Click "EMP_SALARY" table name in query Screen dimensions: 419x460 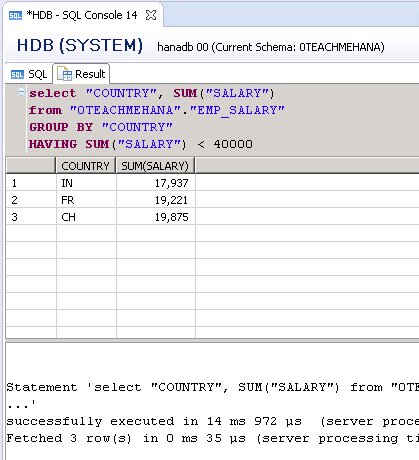click(237, 110)
